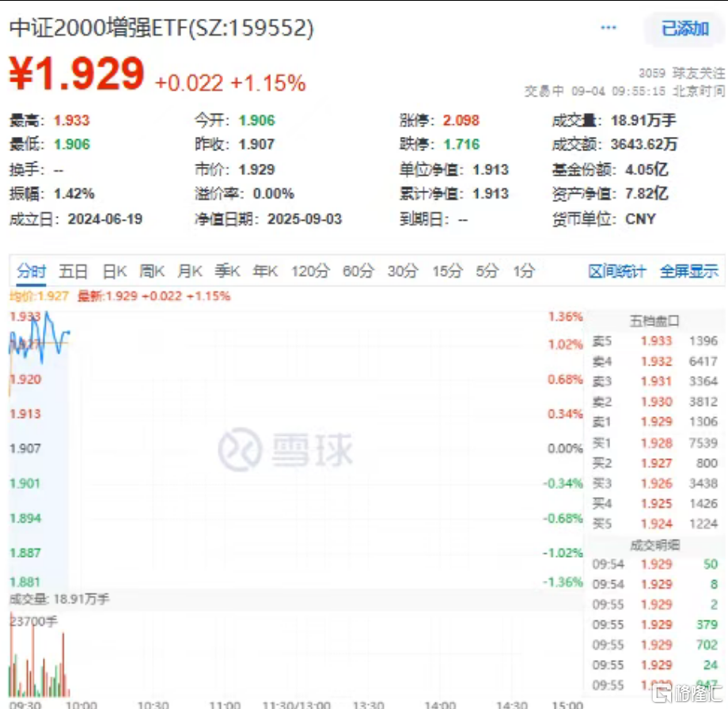
Task: Select the 1分 chart tab
Action: tap(524, 271)
